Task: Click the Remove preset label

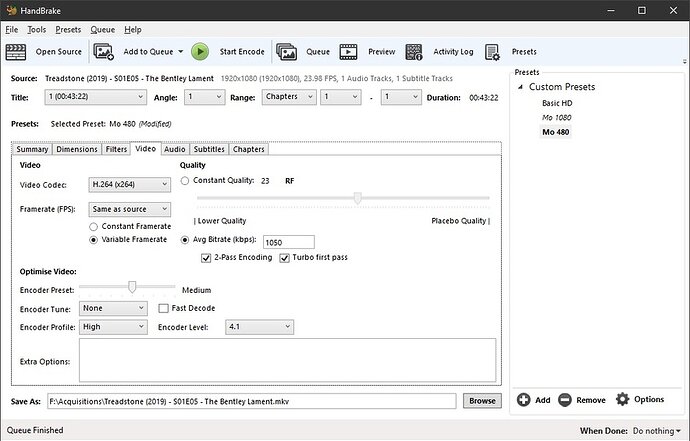Action: click(591, 400)
